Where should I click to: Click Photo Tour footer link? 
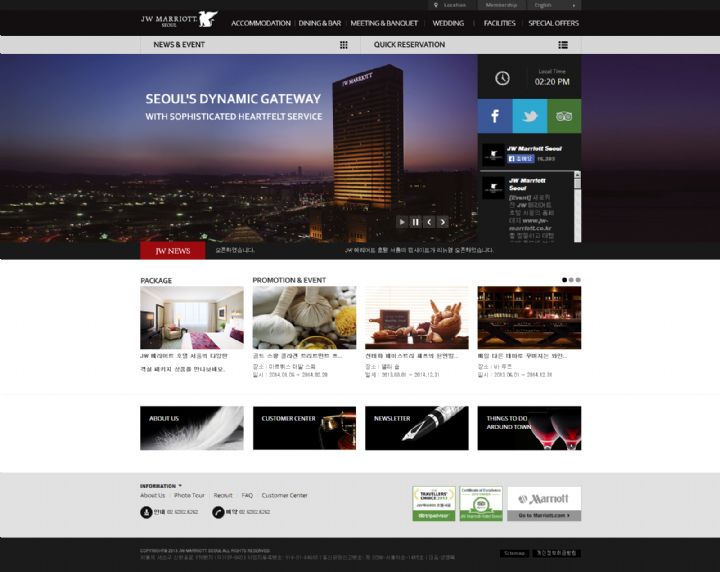[189, 495]
